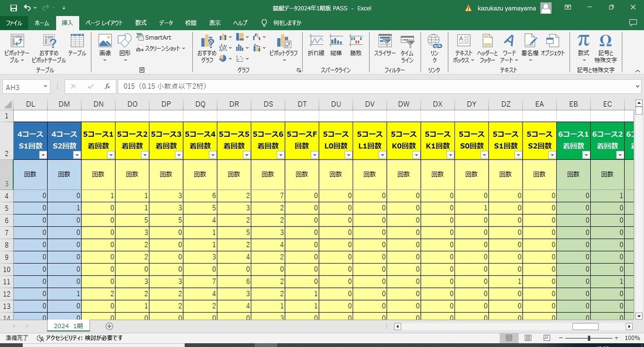Insert SmartArt graphic
Image resolution: width=644 pixels, height=347 pixels.
[154, 37]
